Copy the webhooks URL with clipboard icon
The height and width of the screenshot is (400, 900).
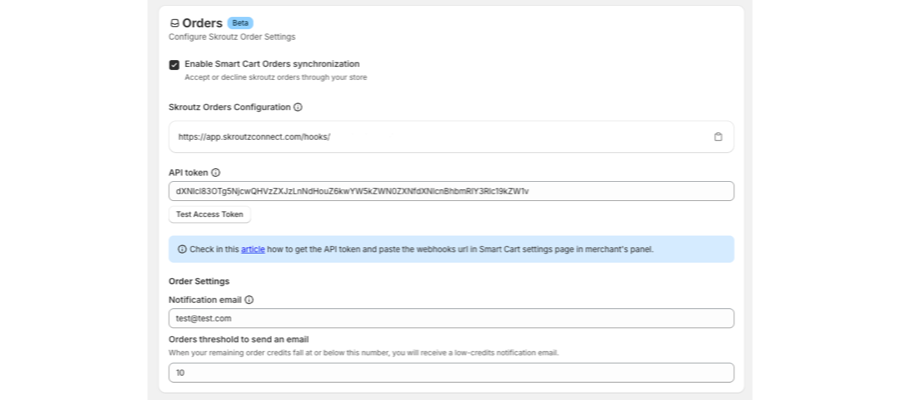718,137
